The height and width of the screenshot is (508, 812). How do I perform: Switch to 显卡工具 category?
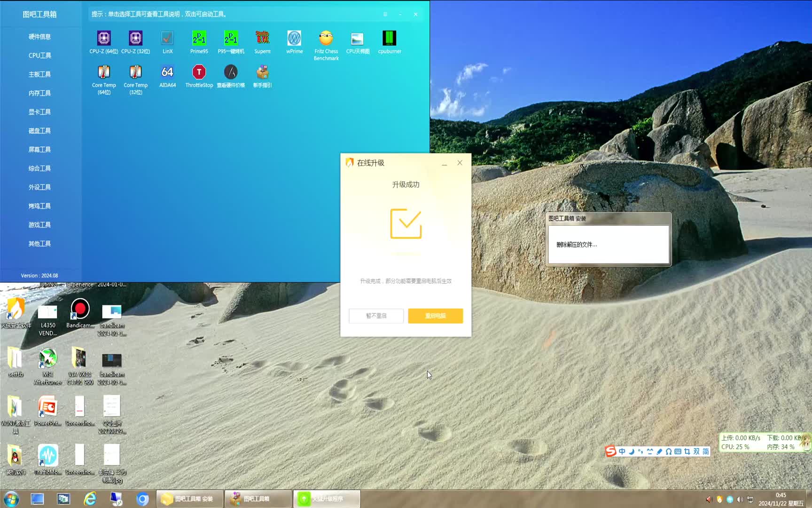(39, 112)
